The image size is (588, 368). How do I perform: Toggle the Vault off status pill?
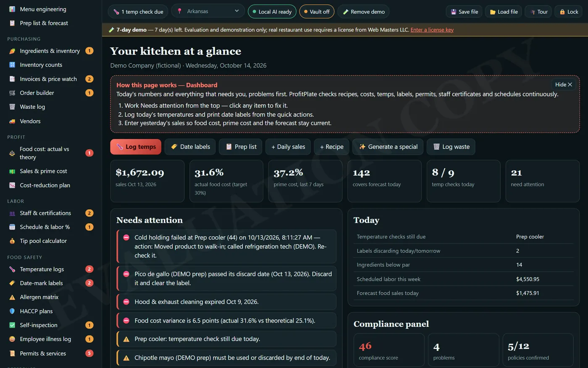click(317, 12)
